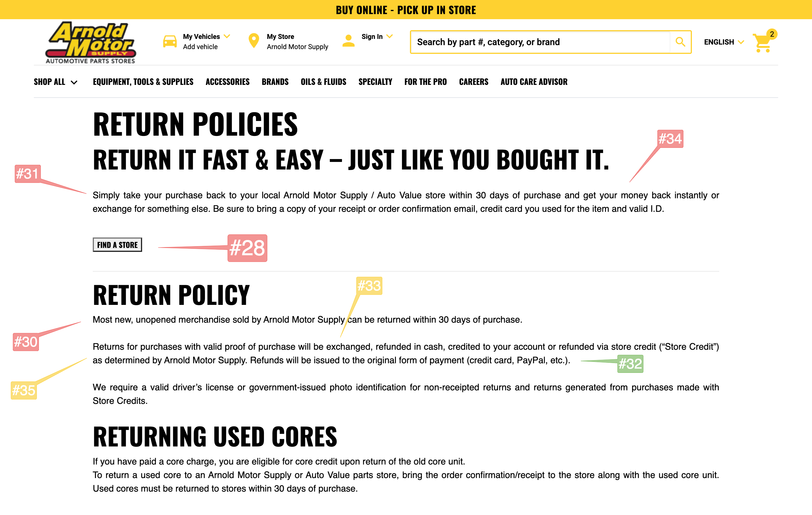Screen dimensions: 812x515
Task: Expand the SHOP ALL menu
Action: (x=56, y=82)
